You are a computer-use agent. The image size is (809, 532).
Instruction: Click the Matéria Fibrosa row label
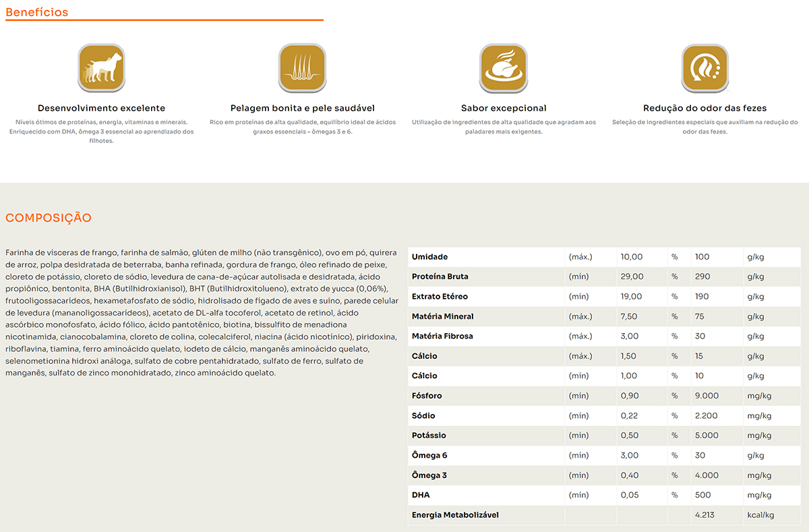(x=442, y=336)
